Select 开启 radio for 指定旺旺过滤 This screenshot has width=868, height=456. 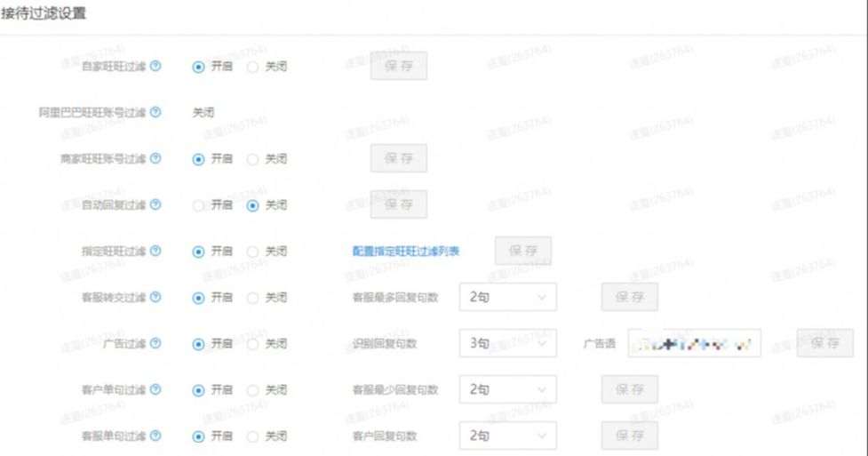(198, 252)
